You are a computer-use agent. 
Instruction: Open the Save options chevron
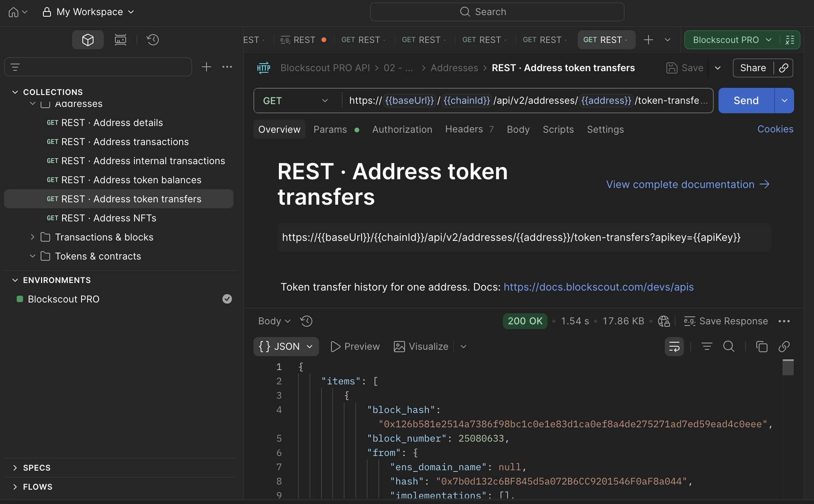[718, 68]
